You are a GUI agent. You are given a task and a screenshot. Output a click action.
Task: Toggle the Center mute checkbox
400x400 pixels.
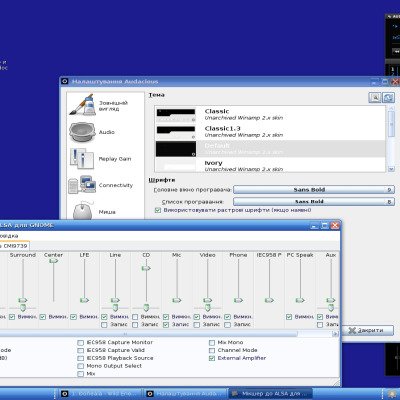[43, 317]
